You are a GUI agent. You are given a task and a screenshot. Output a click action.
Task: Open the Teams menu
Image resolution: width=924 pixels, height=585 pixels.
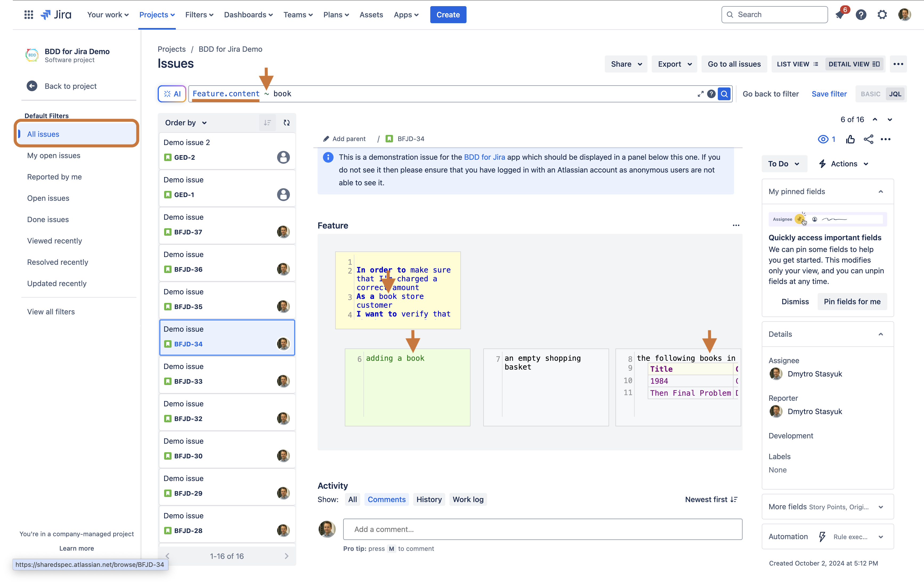point(298,15)
